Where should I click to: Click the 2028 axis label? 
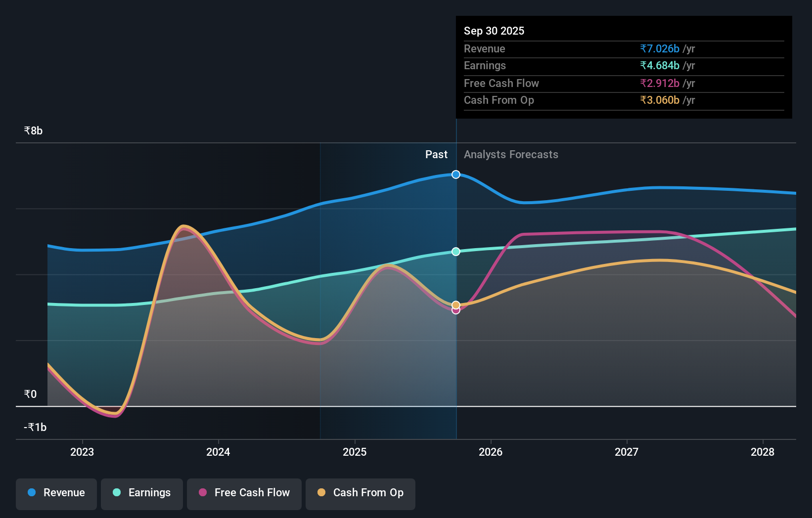click(x=763, y=452)
